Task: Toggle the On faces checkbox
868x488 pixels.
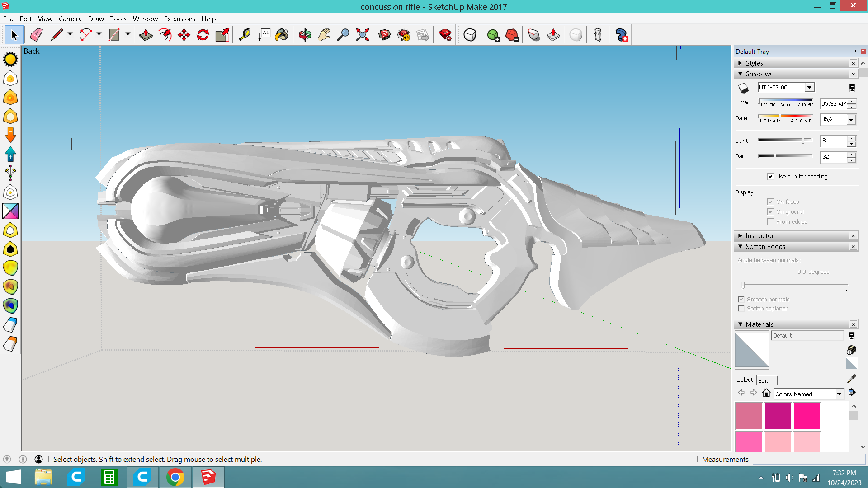Action: pyautogui.click(x=770, y=202)
